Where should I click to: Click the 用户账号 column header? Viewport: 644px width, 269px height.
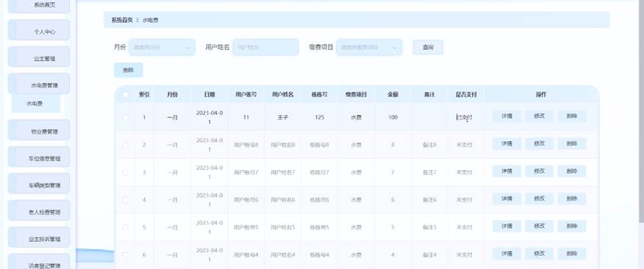click(246, 95)
